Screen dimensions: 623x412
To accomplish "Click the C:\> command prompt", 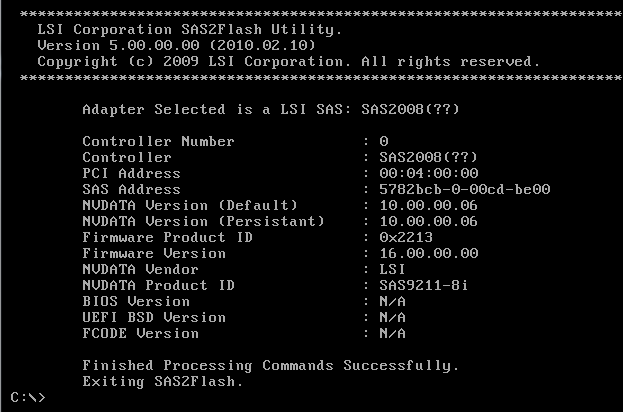I will pos(28,397).
